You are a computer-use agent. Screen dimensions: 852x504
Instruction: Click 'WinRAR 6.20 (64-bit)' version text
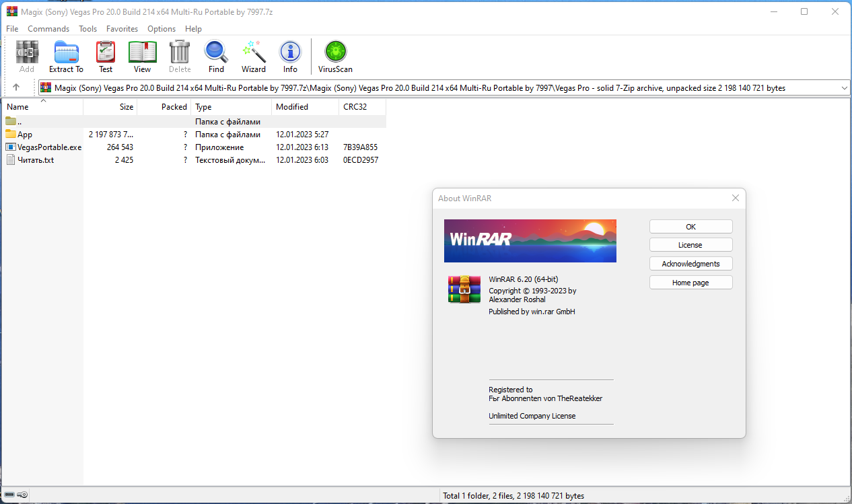(x=524, y=279)
